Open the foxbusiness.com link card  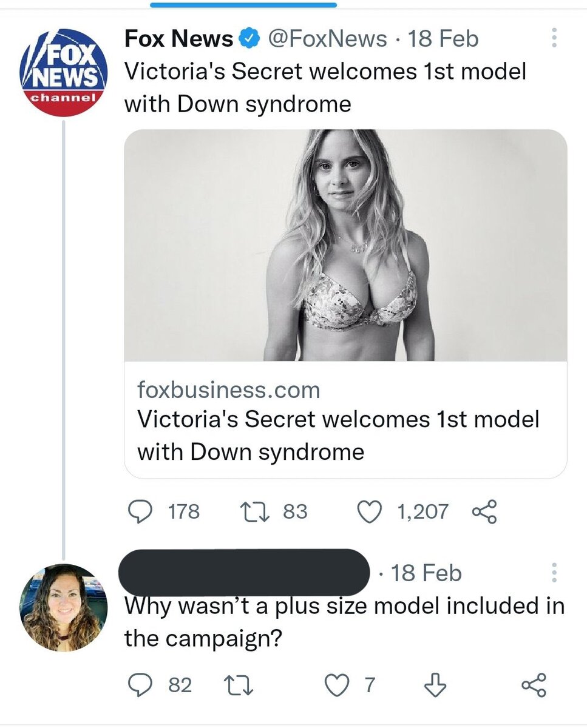click(345, 420)
